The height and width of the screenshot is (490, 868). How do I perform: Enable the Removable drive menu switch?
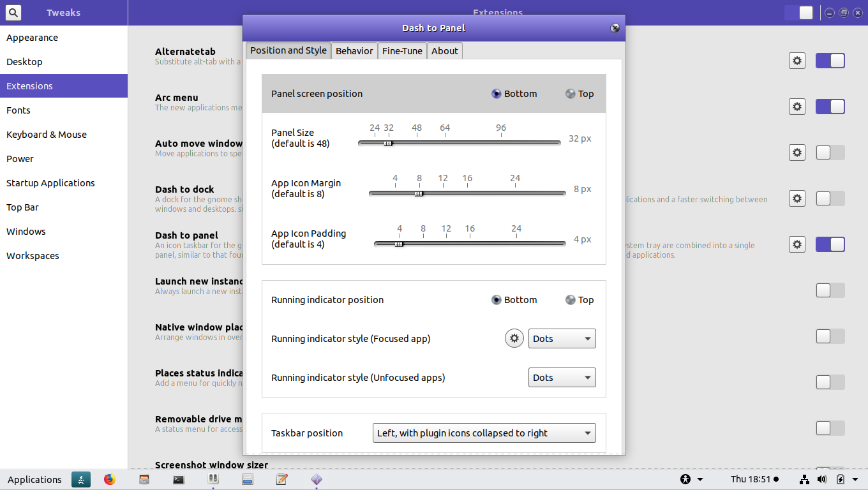830,428
